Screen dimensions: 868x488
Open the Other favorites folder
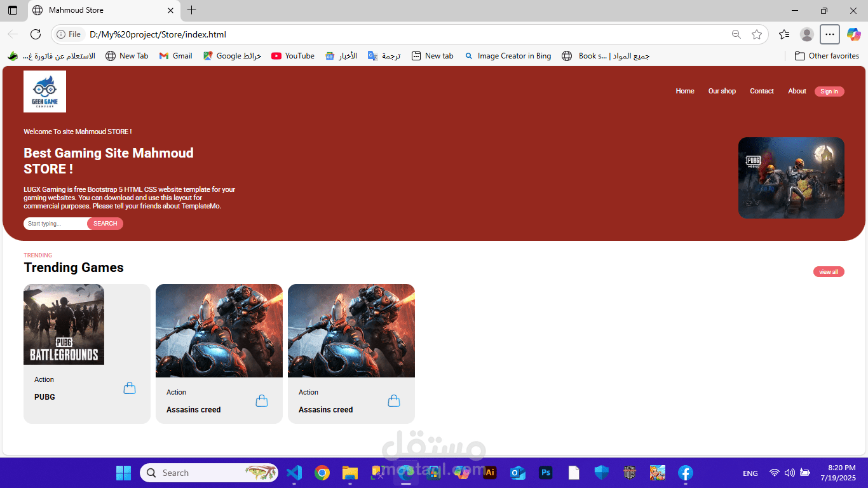click(827, 56)
